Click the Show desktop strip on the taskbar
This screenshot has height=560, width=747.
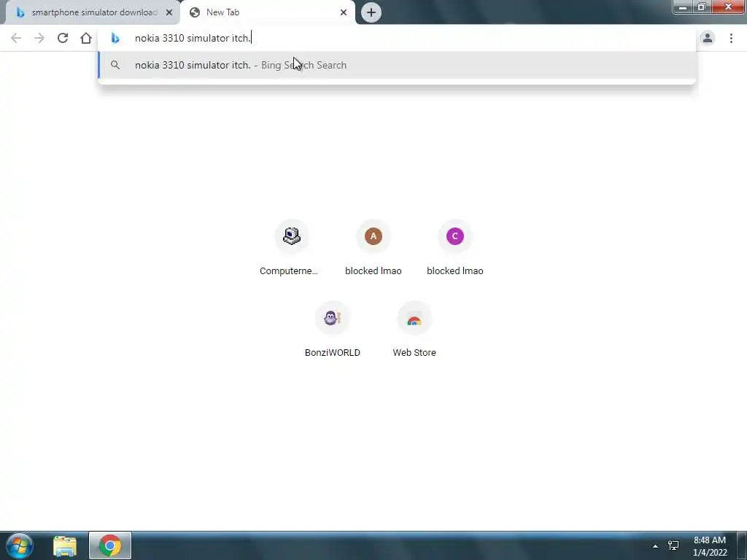click(742, 545)
